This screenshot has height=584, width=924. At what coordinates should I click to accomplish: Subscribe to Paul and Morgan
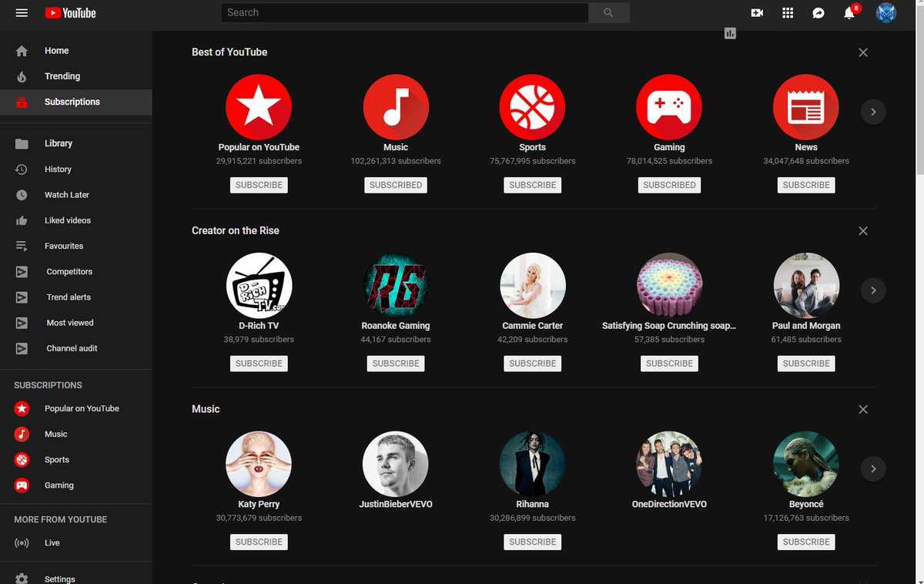(806, 364)
